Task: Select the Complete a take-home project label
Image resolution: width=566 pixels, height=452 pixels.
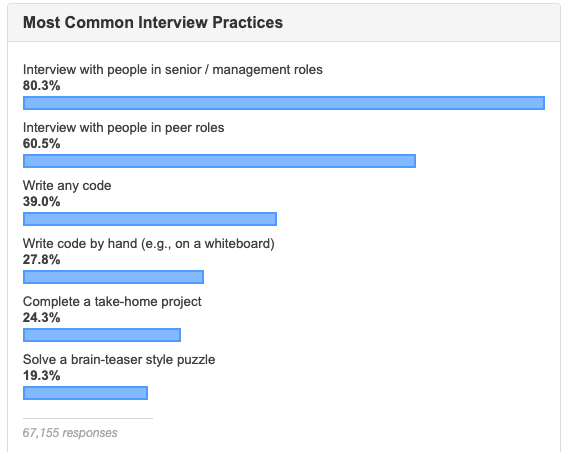Action: coord(112,302)
